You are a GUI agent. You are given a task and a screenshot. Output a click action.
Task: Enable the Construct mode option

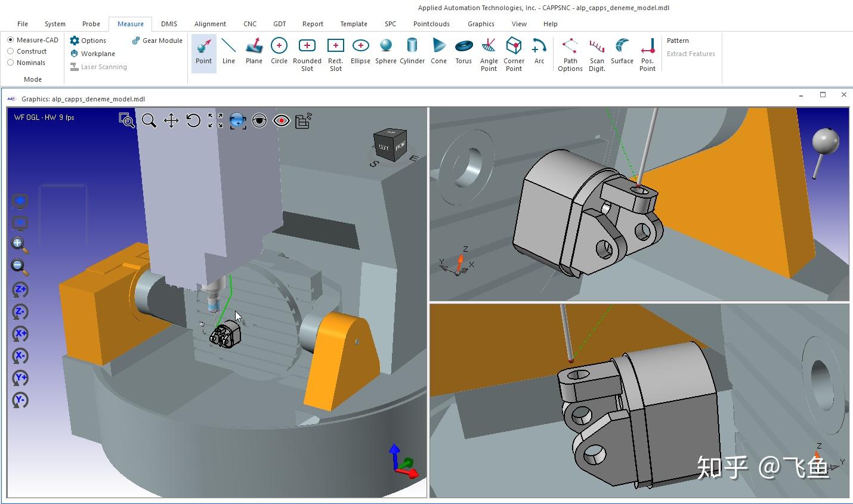pyautogui.click(x=11, y=51)
